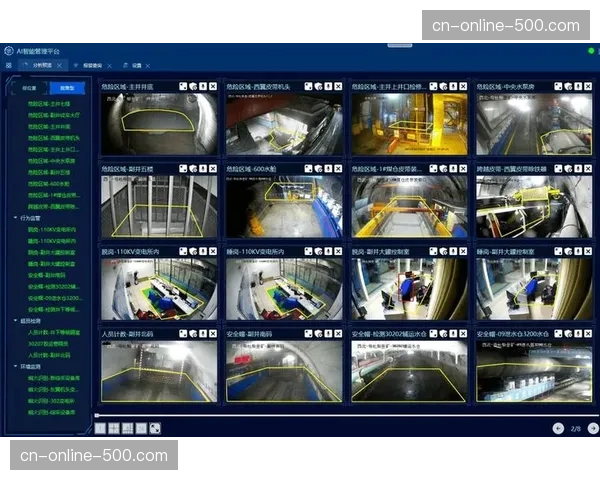Image resolution: width=600 pixels, height=480 pixels.
Task: Microphone icon on 睡岗-110KV变电所内 tile
Action: 328,251
